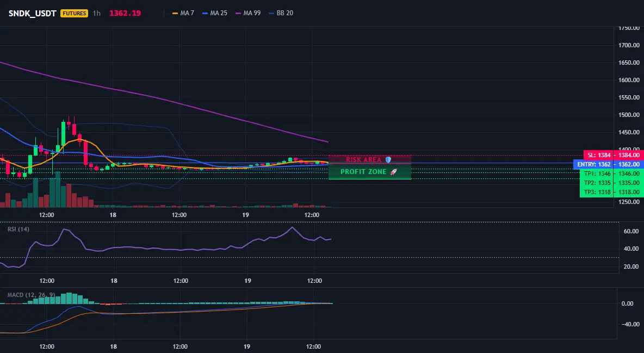Click the RSI peak above 60

click(x=293, y=227)
